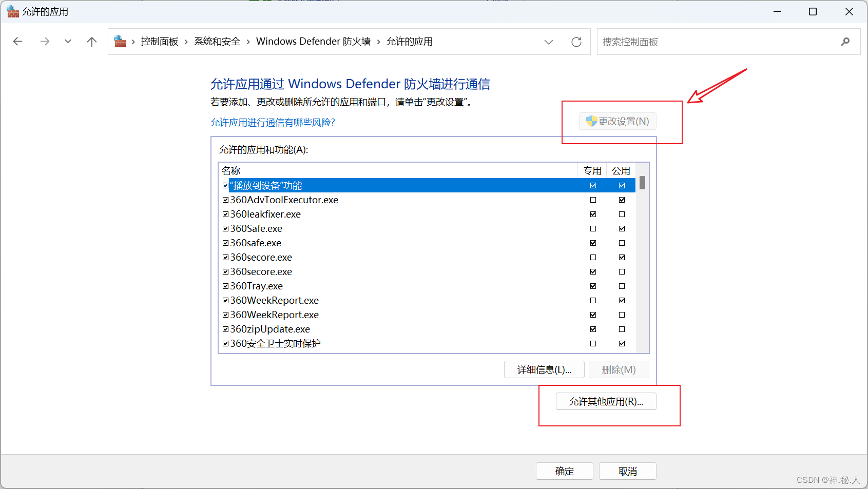Viewport: 868px width, 489px height.
Task: Click the app list scrollbar thumb
Action: [x=642, y=183]
